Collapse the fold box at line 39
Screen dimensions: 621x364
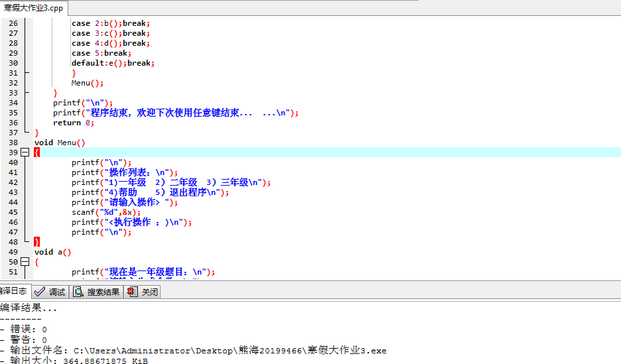(25, 152)
